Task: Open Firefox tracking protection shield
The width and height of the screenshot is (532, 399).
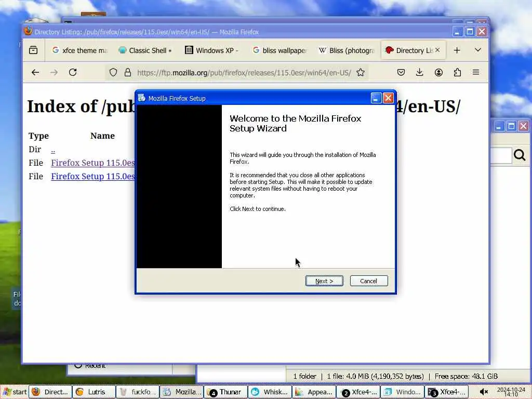Action: [113, 72]
